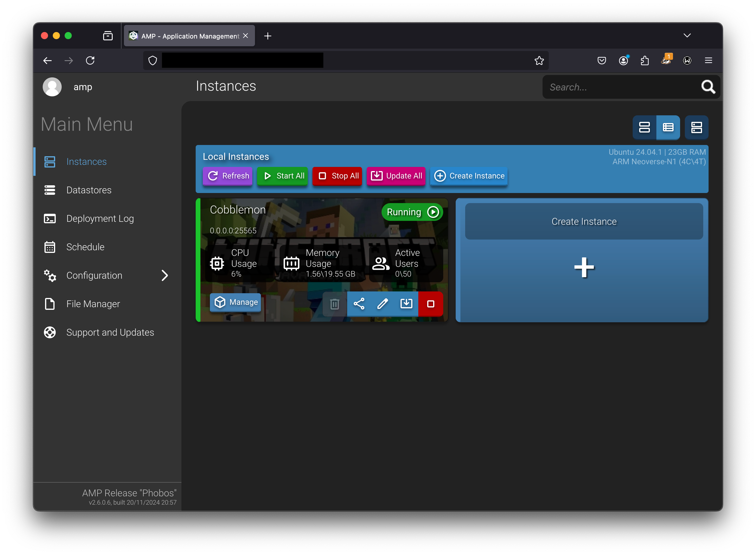Click the Datastores stack icon
This screenshot has width=756, height=555.
(x=50, y=190)
